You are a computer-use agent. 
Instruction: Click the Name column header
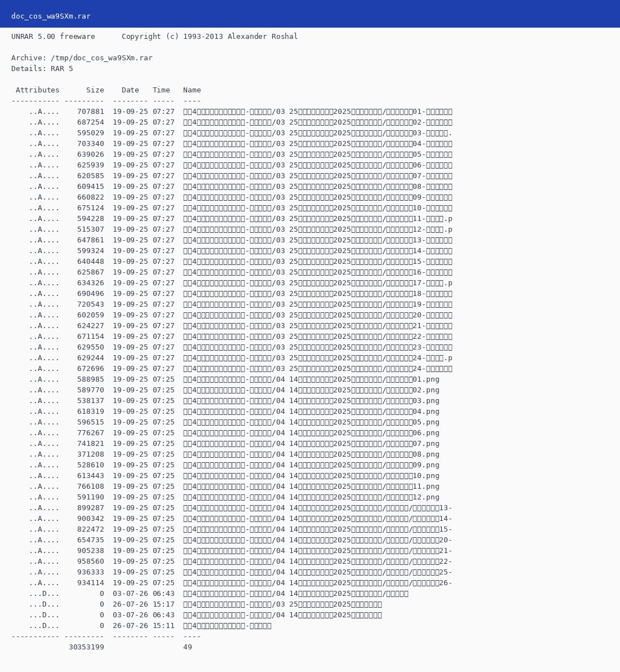[x=192, y=90]
